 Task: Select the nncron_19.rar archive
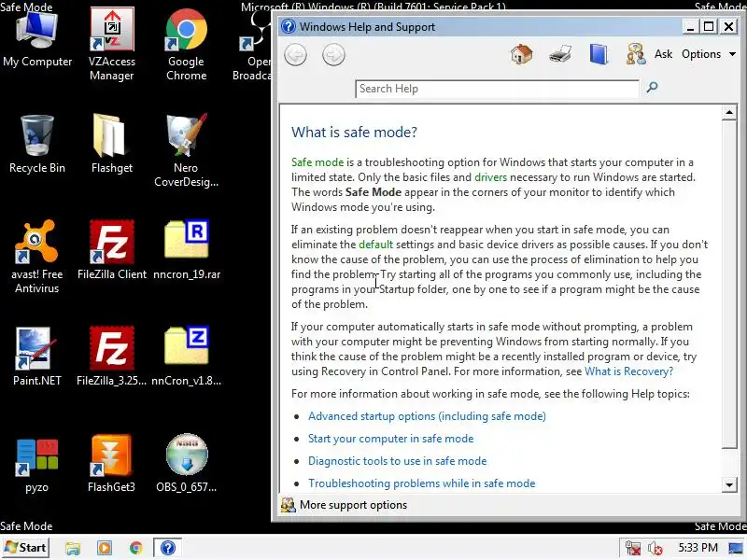(186, 249)
